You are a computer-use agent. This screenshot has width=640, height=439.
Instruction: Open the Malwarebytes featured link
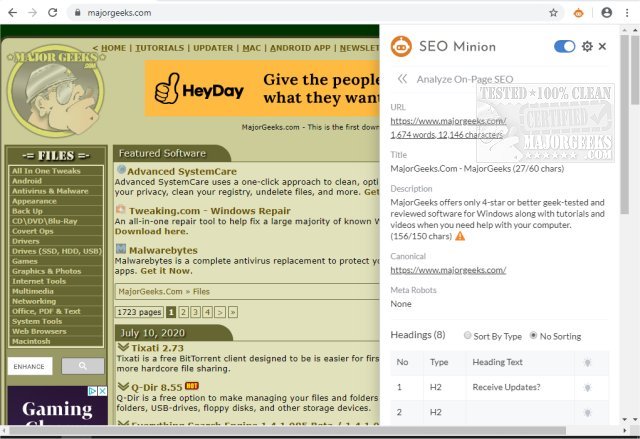(x=163, y=250)
